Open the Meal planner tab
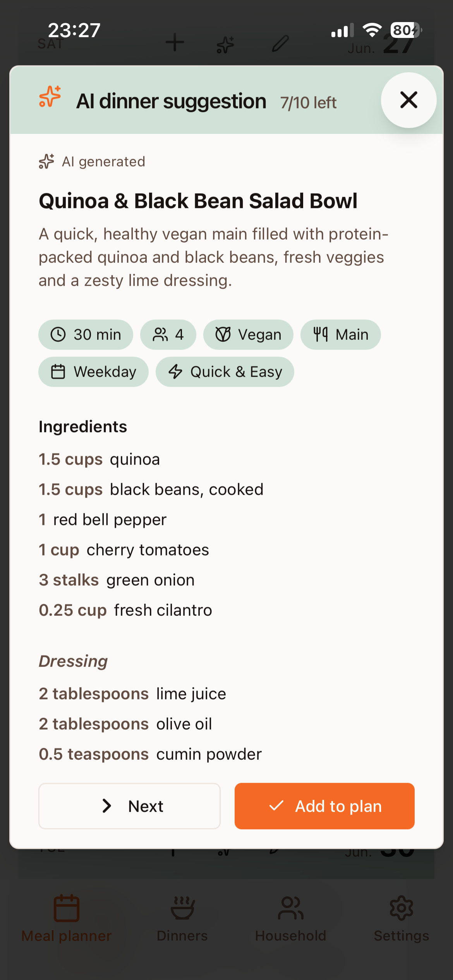453x980 pixels. [x=66, y=919]
